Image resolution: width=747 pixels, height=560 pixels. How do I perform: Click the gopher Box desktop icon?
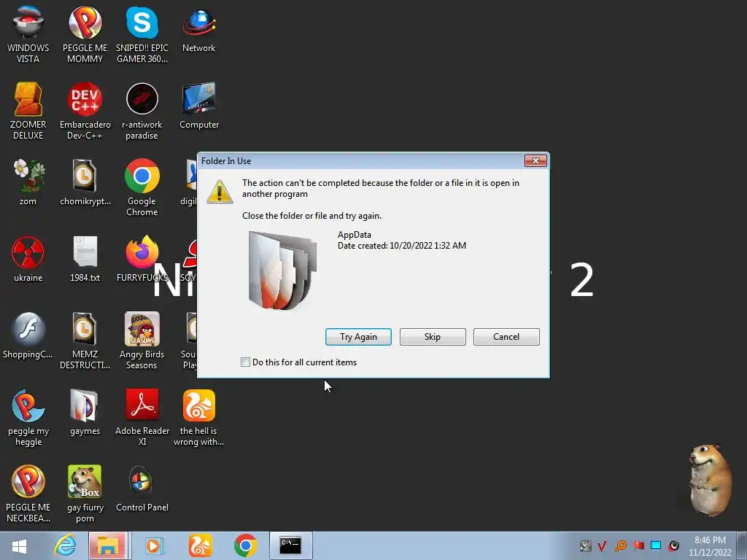pyautogui.click(x=85, y=494)
